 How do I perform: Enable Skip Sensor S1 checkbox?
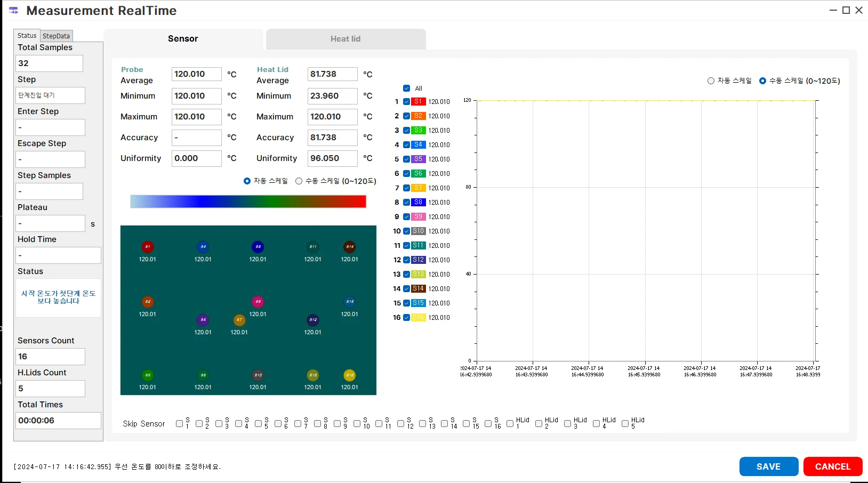tap(180, 424)
